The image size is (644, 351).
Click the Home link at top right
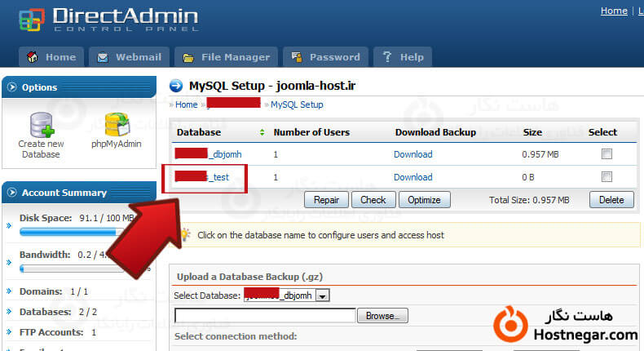click(614, 11)
